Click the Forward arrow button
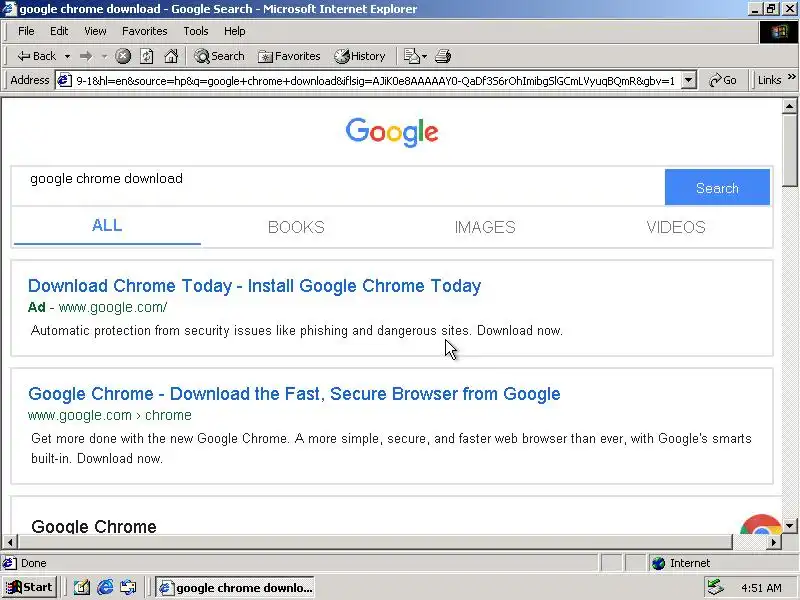This screenshot has width=800, height=600. pos(86,56)
